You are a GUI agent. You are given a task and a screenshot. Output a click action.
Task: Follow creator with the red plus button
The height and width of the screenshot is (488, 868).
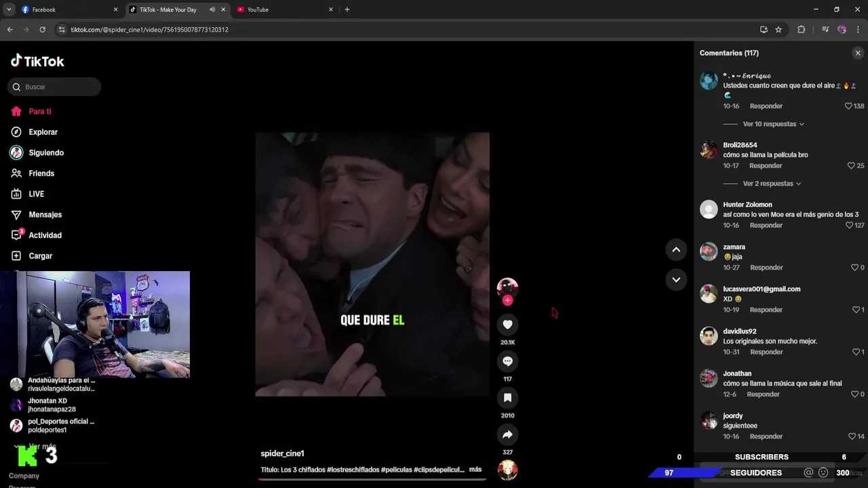(507, 300)
